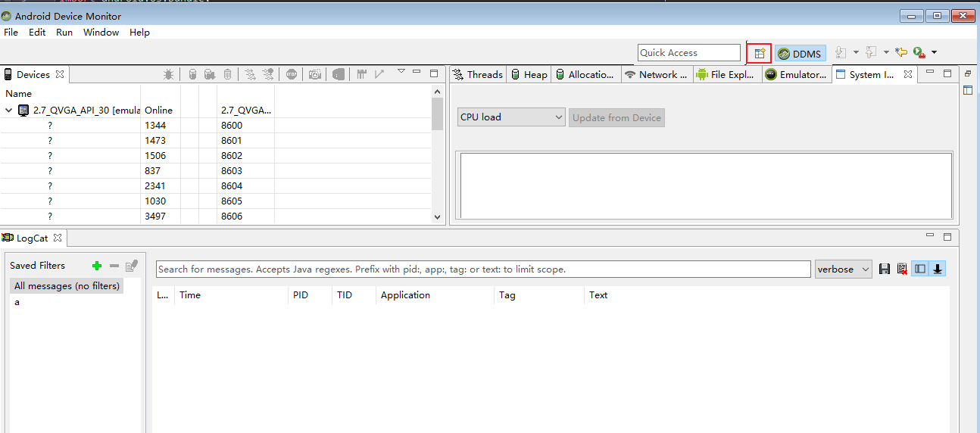Close the Devices tab
980x433 pixels.
[59, 74]
